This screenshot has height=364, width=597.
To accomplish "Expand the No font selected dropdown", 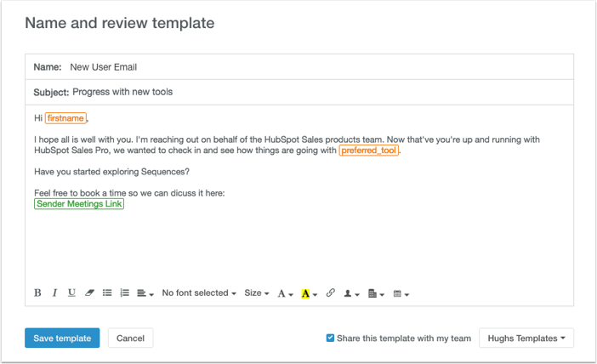I will point(199,293).
